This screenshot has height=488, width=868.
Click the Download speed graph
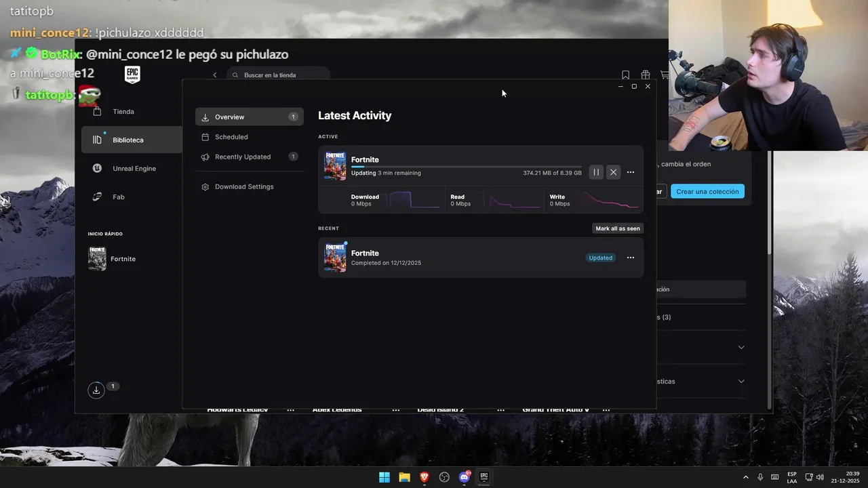tap(414, 201)
